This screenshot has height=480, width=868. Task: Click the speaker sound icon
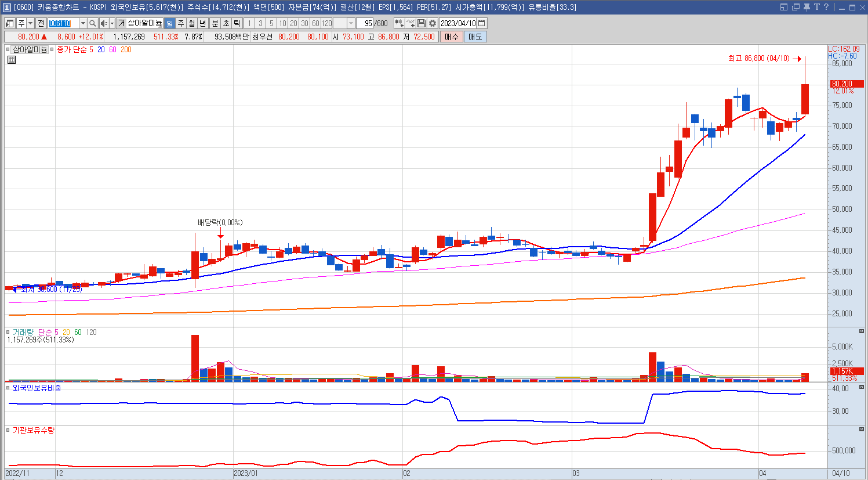[104, 23]
